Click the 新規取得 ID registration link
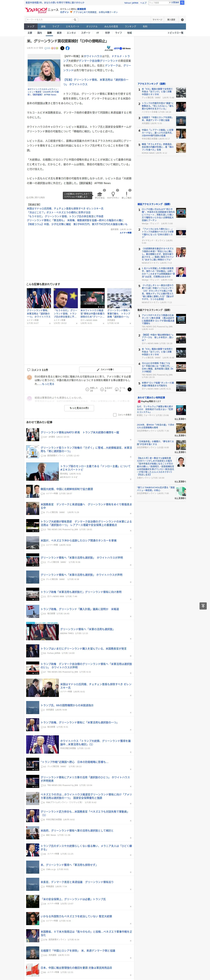Image resolution: width=210 pixels, height=980 pixels. tap(82, 9)
